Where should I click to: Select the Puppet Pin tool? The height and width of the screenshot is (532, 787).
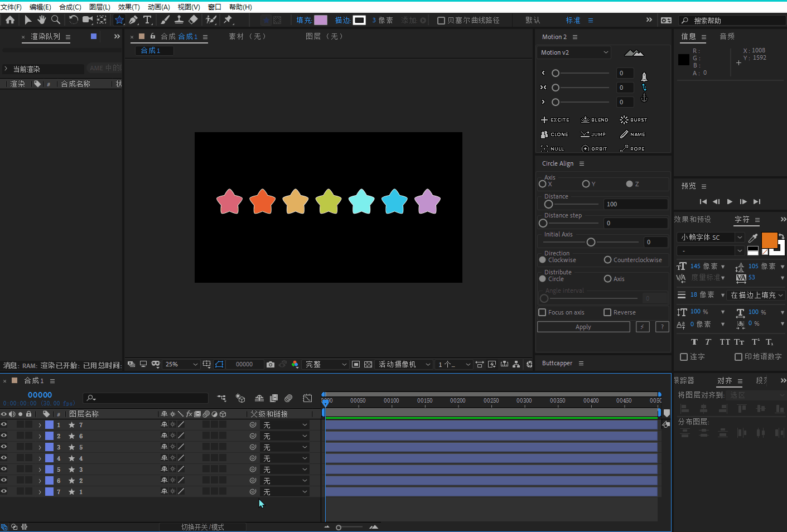(x=228, y=20)
